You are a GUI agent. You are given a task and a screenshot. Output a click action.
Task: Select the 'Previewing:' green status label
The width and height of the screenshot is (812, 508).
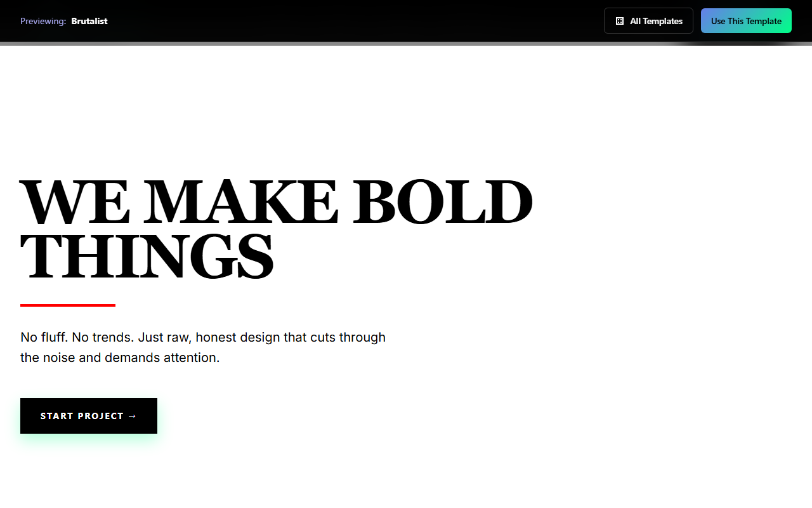point(43,21)
